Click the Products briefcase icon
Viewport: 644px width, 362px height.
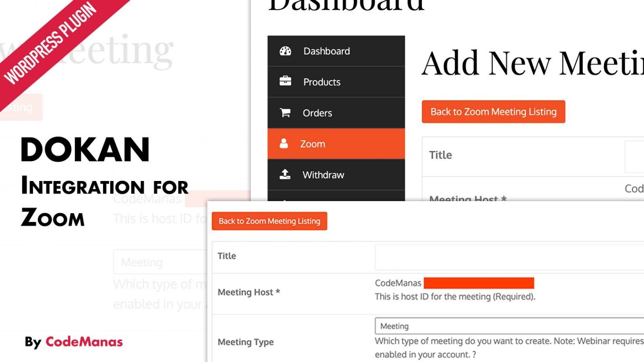click(x=286, y=81)
